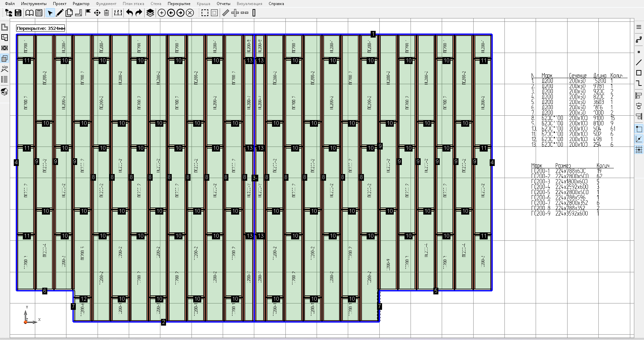
Task: Open the layers stack icon
Action: tap(150, 13)
